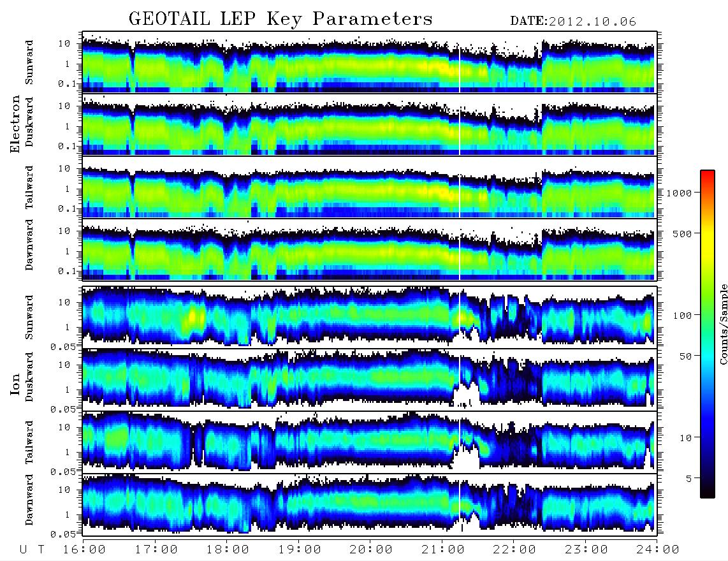Click the 20:00 time axis tick label

point(371,550)
